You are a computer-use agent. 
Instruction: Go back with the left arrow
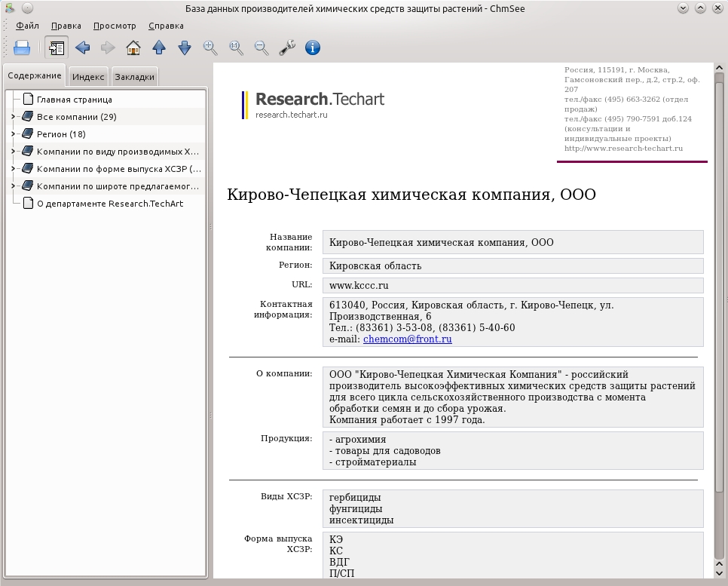coord(83,48)
